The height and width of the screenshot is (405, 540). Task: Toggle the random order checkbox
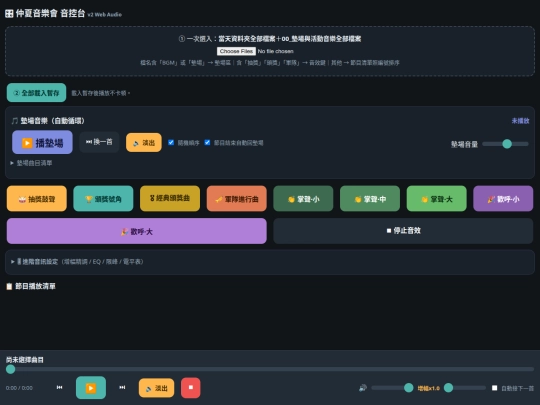point(171,142)
